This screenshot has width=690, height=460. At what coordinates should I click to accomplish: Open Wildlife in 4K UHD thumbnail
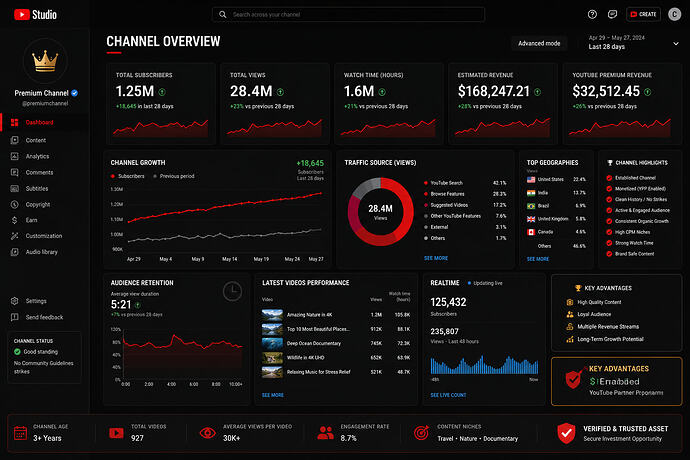[272, 358]
